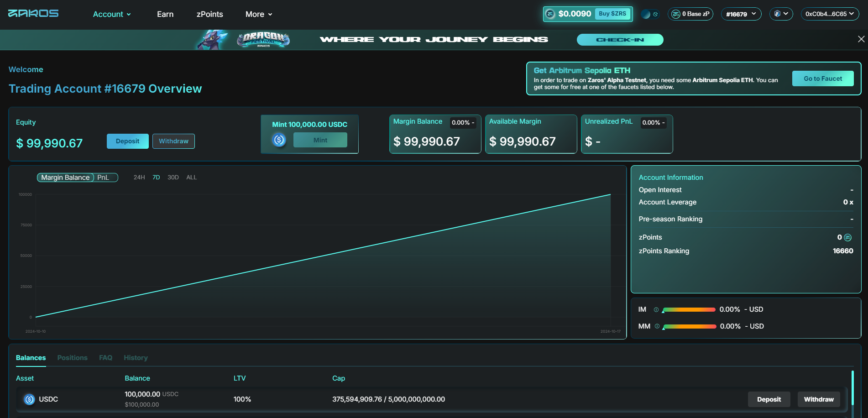Screen dimensions: 868x418
Task: Click the USDC coin icon beside Mint
Action: pyautogui.click(x=279, y=140)
